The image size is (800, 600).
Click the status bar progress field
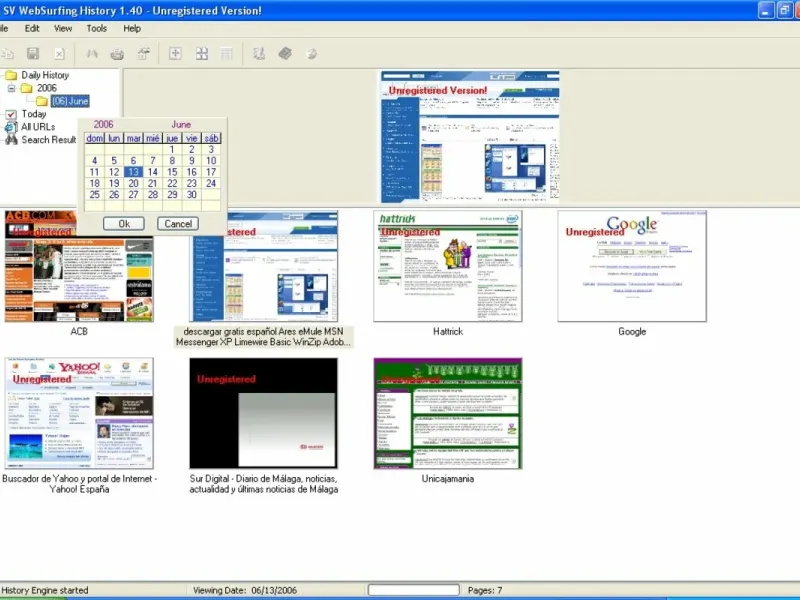pyautogui.click(x=413, y=590)
